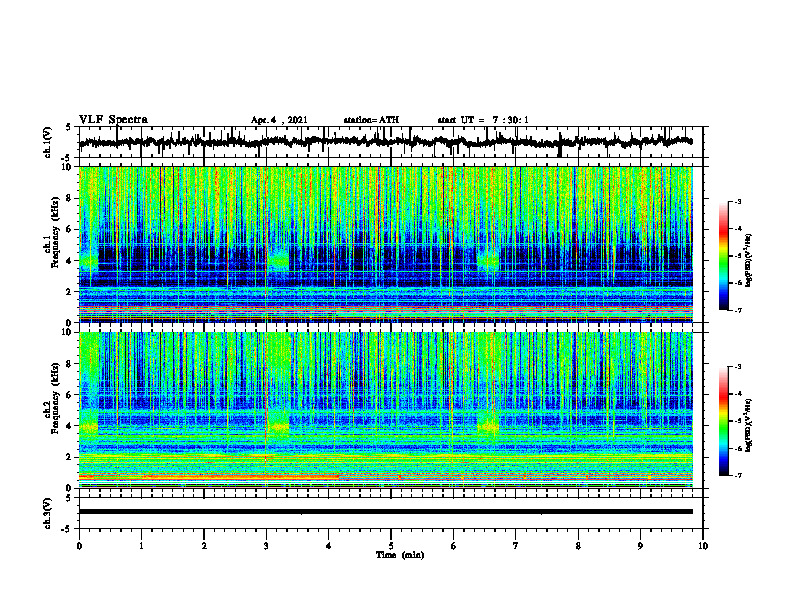Click the "-7" label on ch.2 color bar

click(x=738, y=475)
